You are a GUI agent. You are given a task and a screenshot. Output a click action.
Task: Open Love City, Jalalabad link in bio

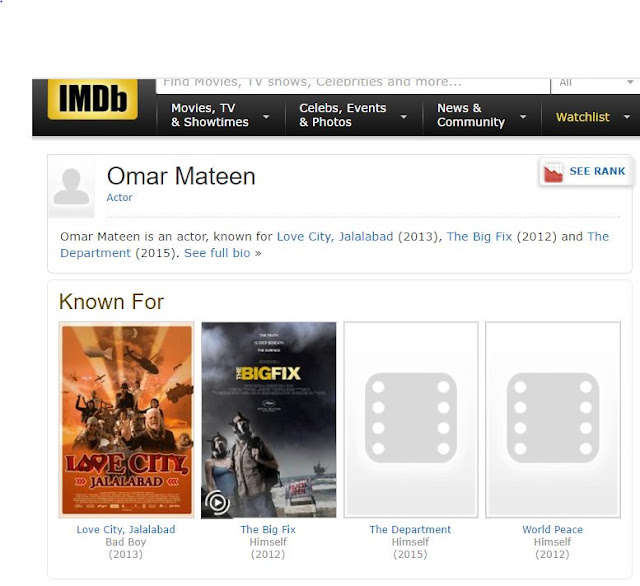[x=335, y=237]
